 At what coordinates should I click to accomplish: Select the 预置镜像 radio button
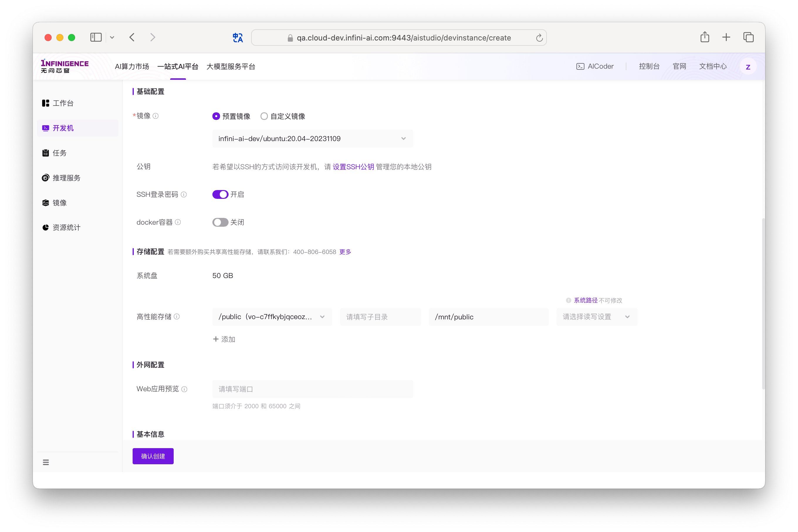(x=216, y=116)
